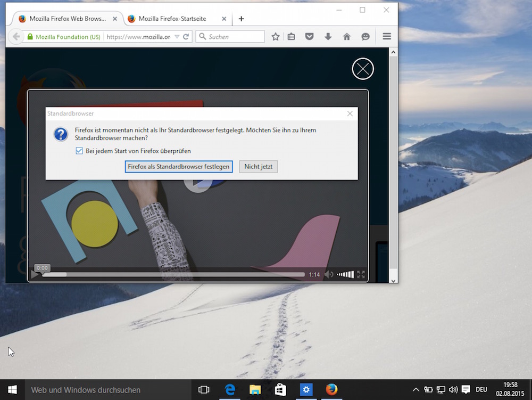Click the DEU language indicator
Screen dimensions: 532x400
pos(481,390)
